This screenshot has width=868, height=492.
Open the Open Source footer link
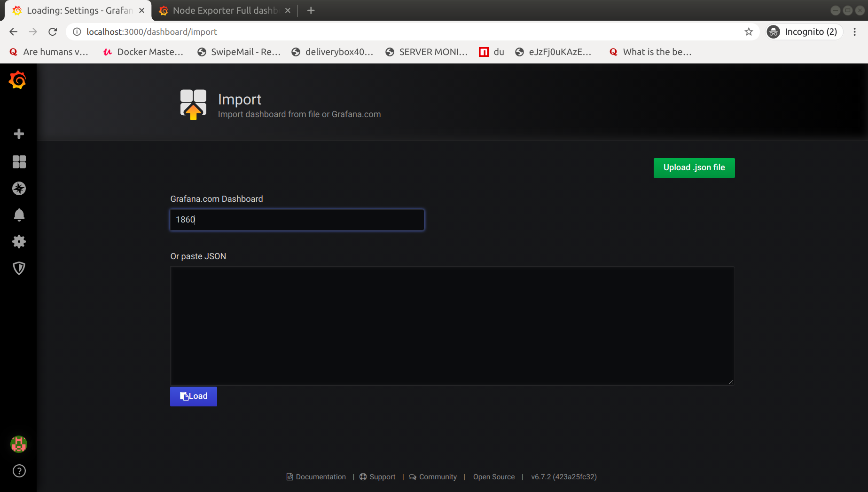(494, 476)
